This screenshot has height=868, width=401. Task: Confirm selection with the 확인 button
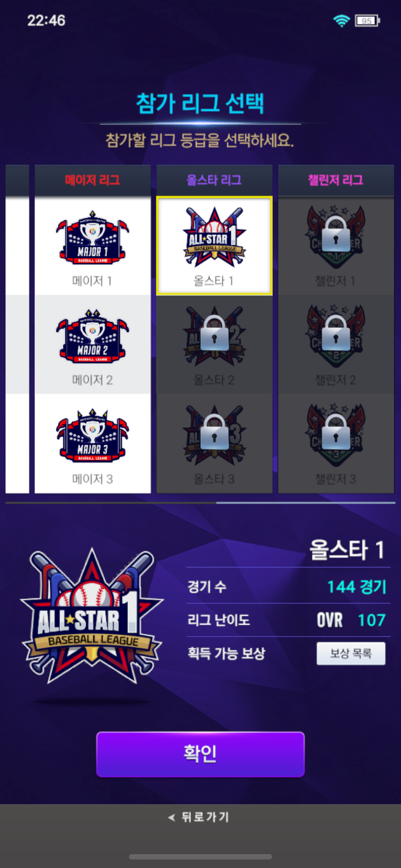coord(200,754)
